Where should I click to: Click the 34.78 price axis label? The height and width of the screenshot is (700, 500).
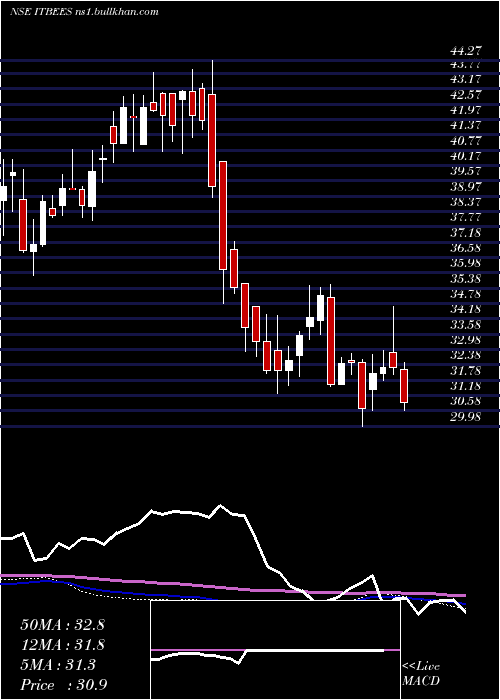pyautogui.click(x=466, y=294)
